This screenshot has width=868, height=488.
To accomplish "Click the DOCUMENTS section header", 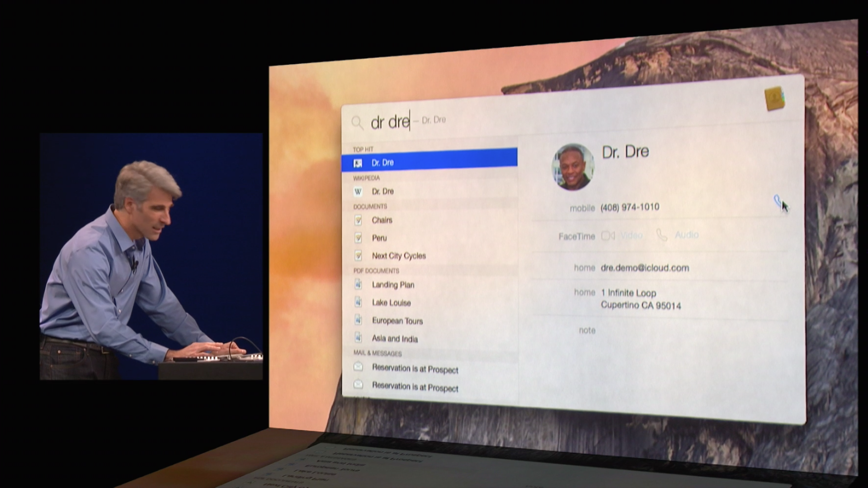I will 370,206.
